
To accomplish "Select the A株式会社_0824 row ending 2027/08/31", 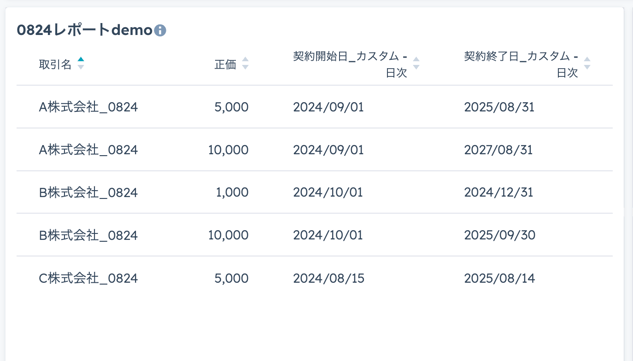I will point(314,150).
